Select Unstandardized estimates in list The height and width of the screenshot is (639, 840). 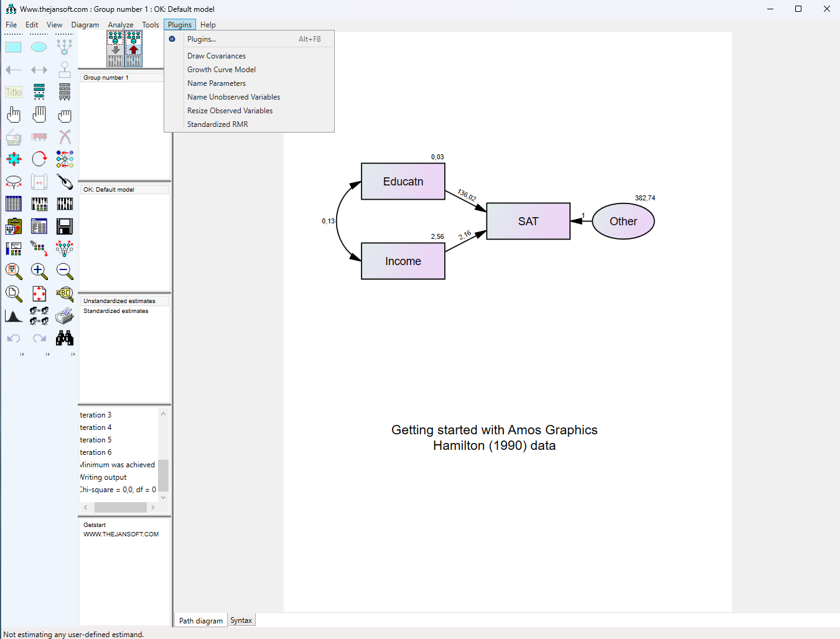click(124, 301)
